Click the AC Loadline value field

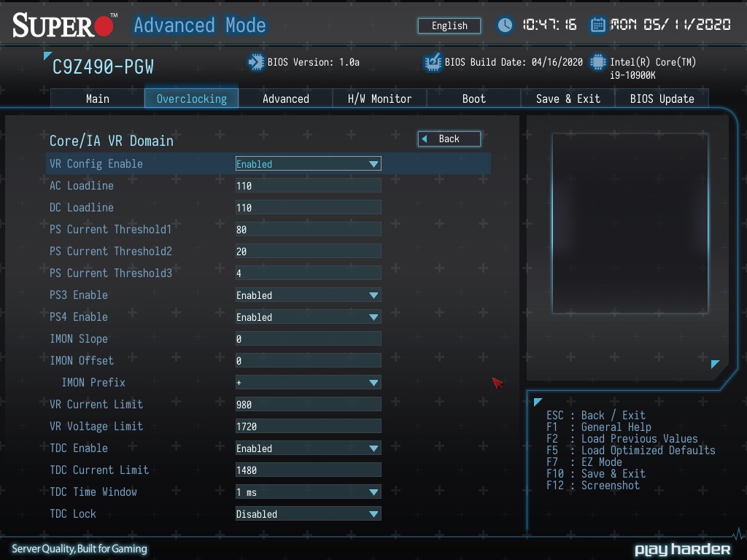pos(308,186)
